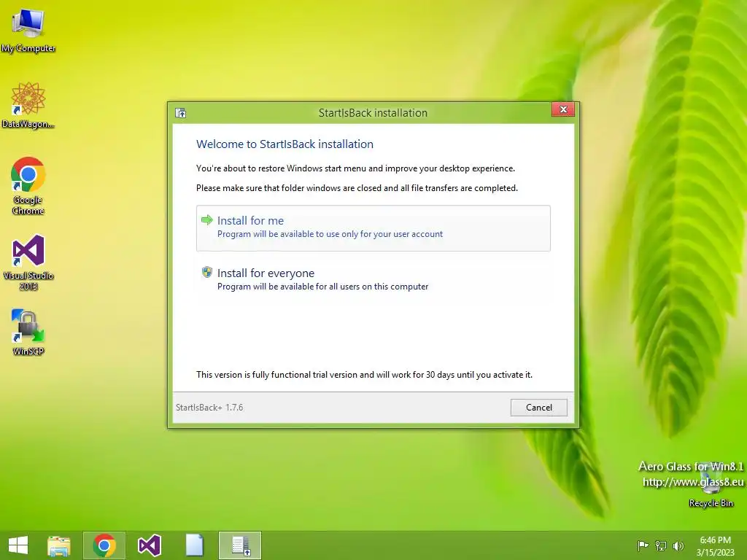Click the green arrow beside Install for me
Viewport: 747px width, 560px height.
point(206,220)
